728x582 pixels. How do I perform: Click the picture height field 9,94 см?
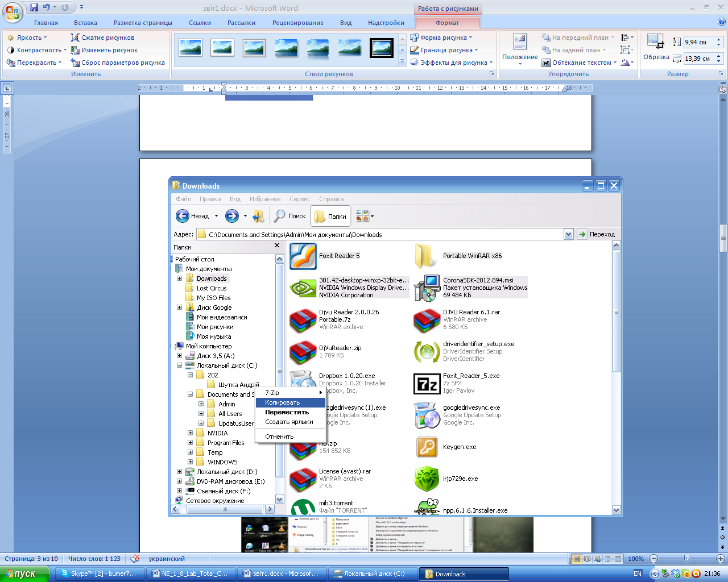698,42
